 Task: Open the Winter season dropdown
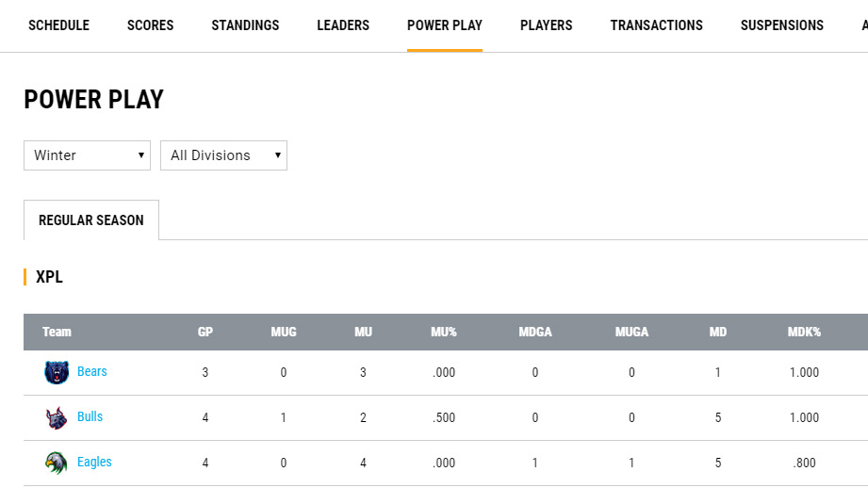click(x=87, y=155)
